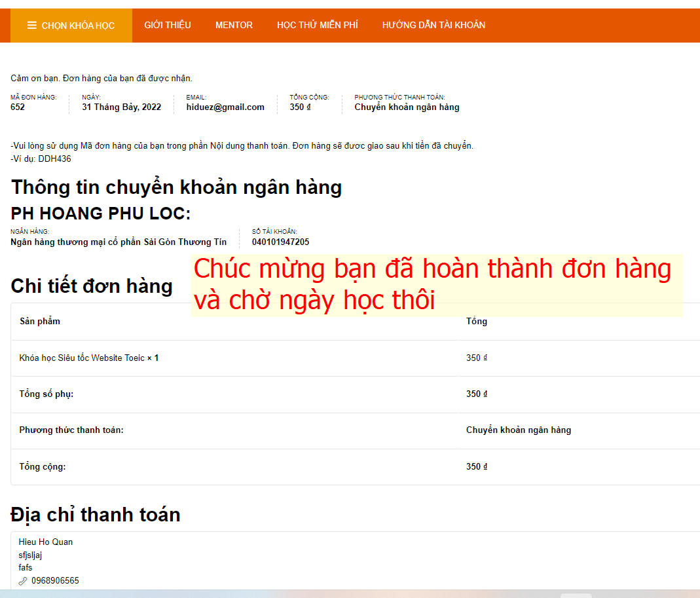Click the date 31 Tháng Bảy, 2022
700x598 pixels.
point(121,107)
